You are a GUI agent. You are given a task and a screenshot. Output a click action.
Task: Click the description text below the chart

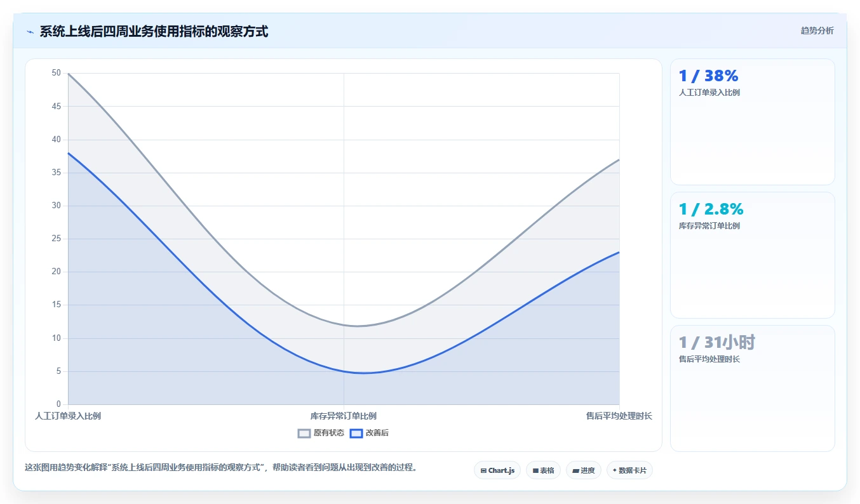221,468
